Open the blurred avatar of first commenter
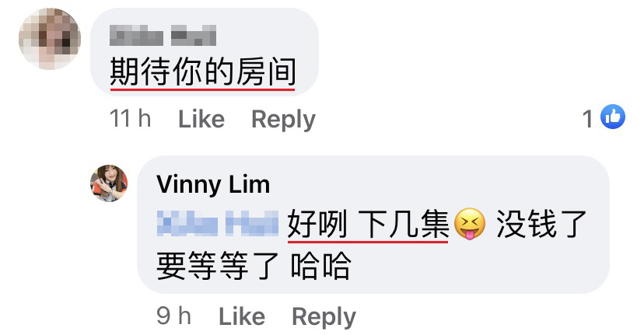Viewport: 644px width, 335px height. (x=50, y=39)
